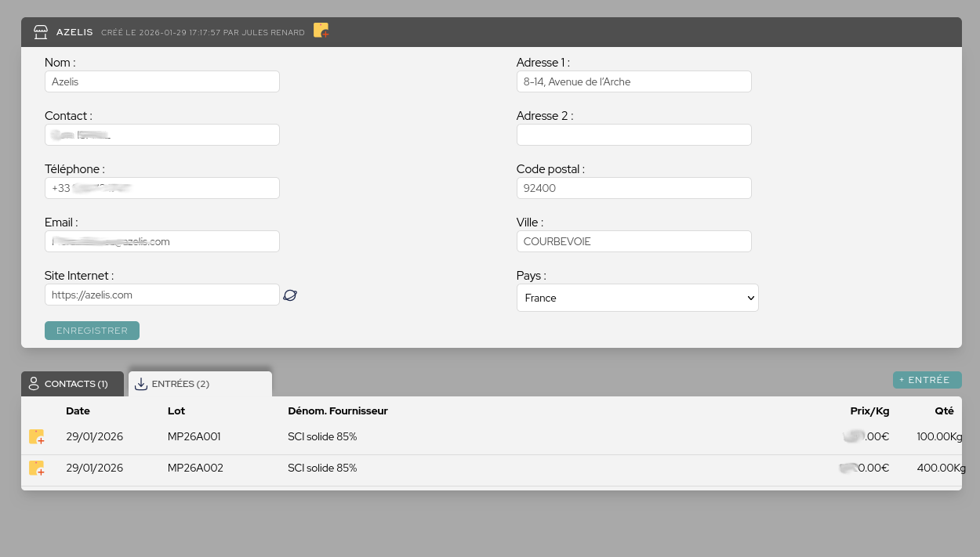Select lot cell MP26A002
The height and width of the screenshot is (557, 980).
click(195, 468)
